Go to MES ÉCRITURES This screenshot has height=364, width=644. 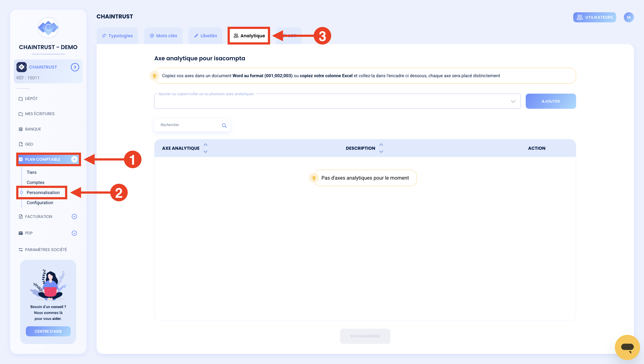click(x=39, y=114)
